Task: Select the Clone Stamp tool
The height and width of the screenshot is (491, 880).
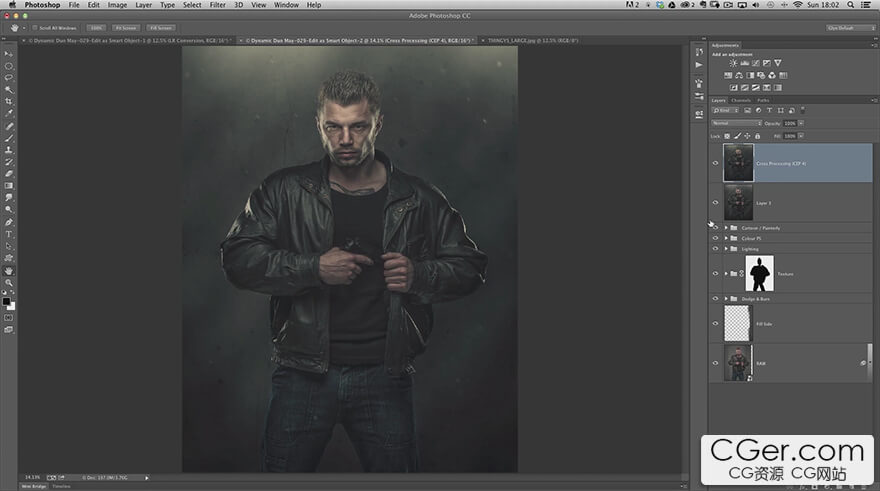Action: (x=8, y=150)
